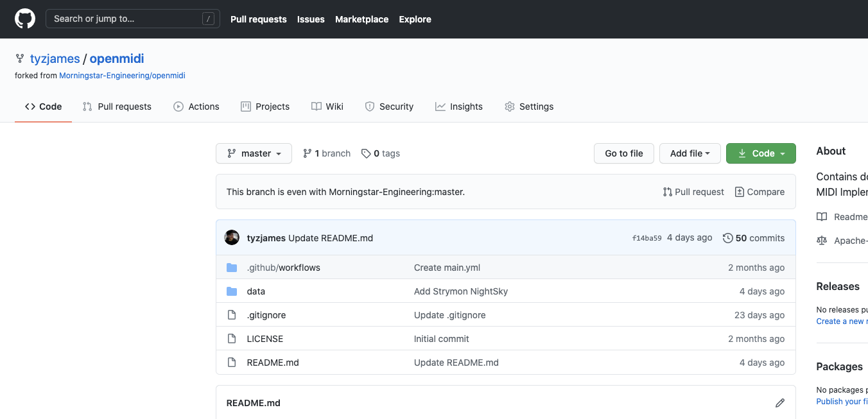868x419 pixels.
Task: Expand the master branch dropdown
Action: 254,153
